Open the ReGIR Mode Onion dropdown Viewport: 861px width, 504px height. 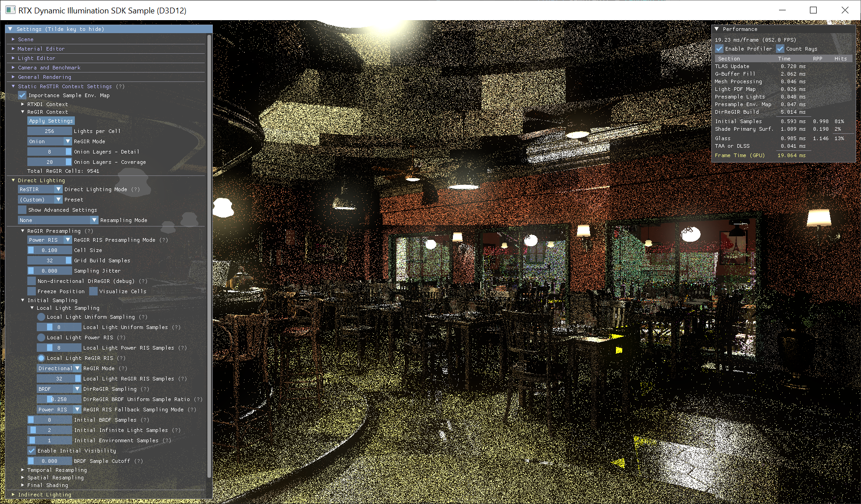tap(49, 141)
